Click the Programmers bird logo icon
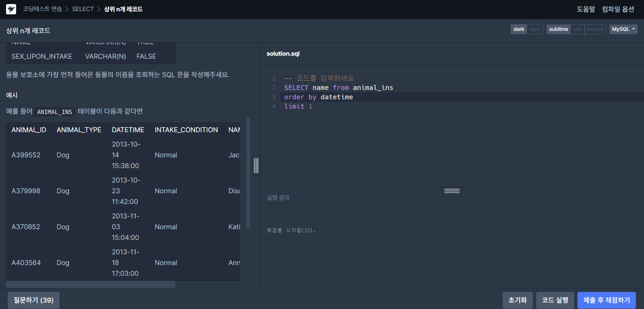This screenshot has width=644, height=309. point(11,9)
